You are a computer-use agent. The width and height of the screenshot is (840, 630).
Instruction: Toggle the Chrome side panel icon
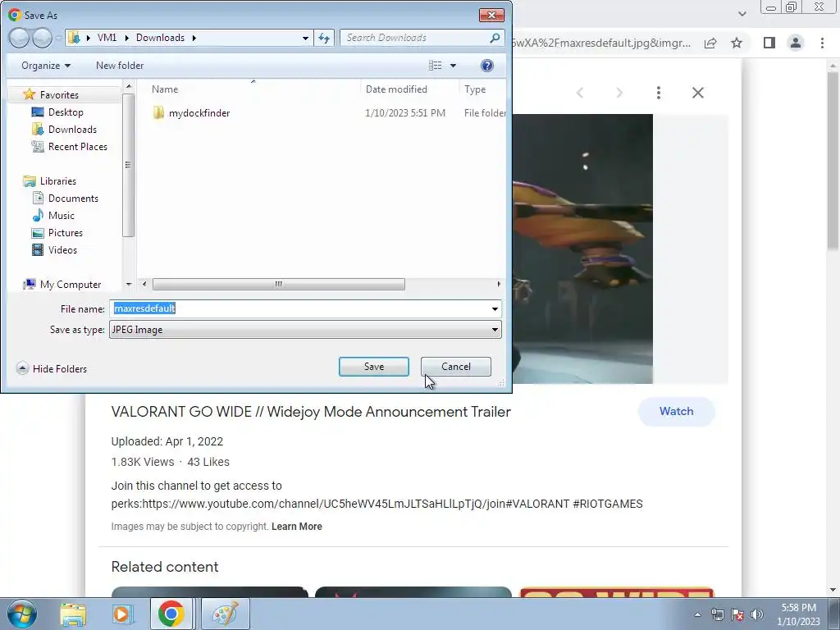tap(769, 43)
